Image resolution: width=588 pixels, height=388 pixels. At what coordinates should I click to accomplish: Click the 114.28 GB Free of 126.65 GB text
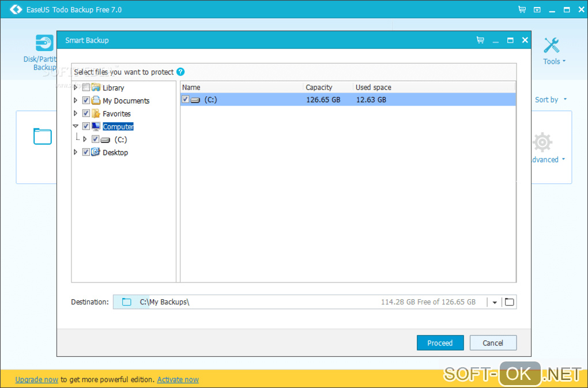tap(428, 302)
